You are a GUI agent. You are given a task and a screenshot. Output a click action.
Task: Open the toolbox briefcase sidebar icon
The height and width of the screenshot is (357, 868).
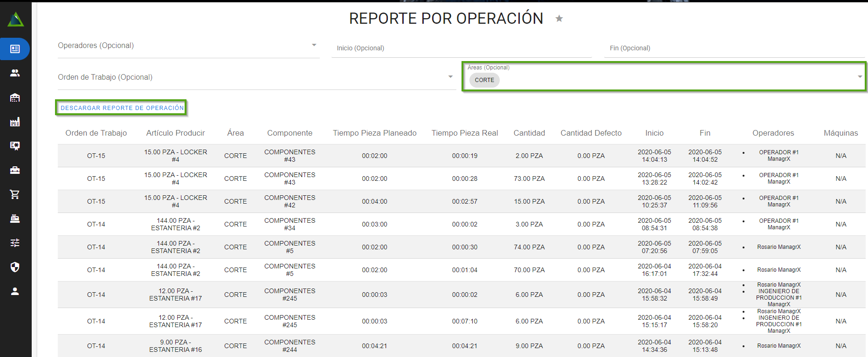15,170
